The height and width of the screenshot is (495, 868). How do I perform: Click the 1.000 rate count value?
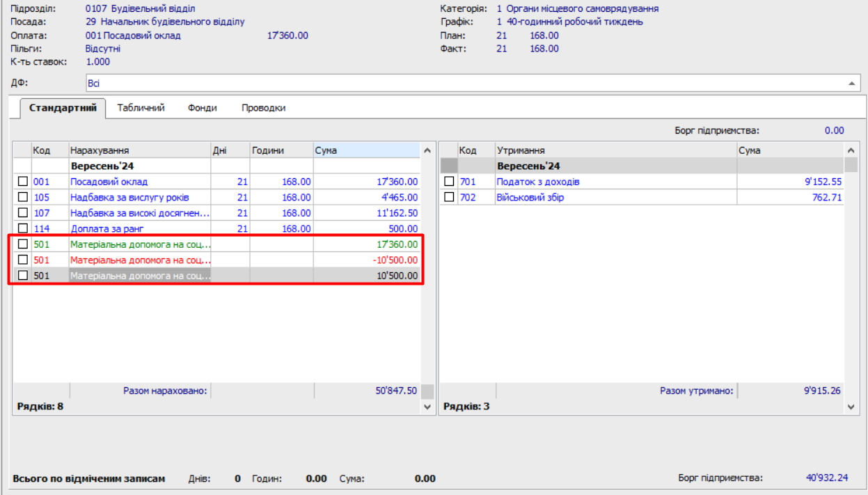97,62
